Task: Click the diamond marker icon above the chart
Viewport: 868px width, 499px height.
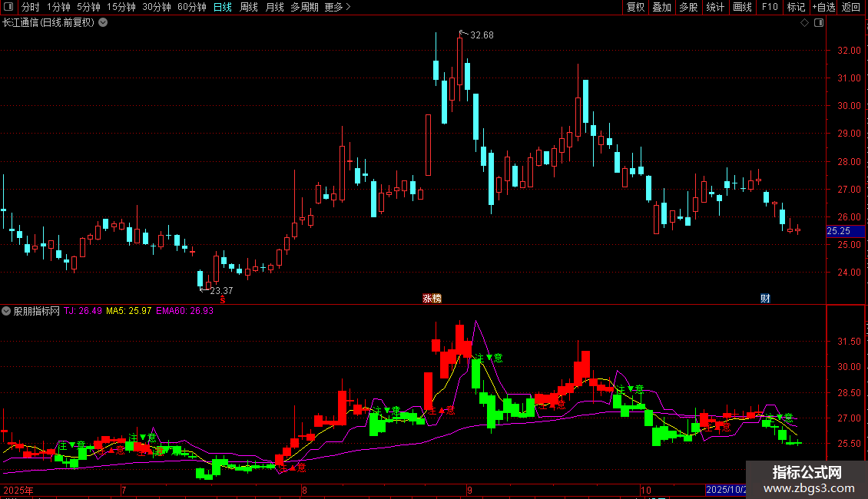Action: 804,23
